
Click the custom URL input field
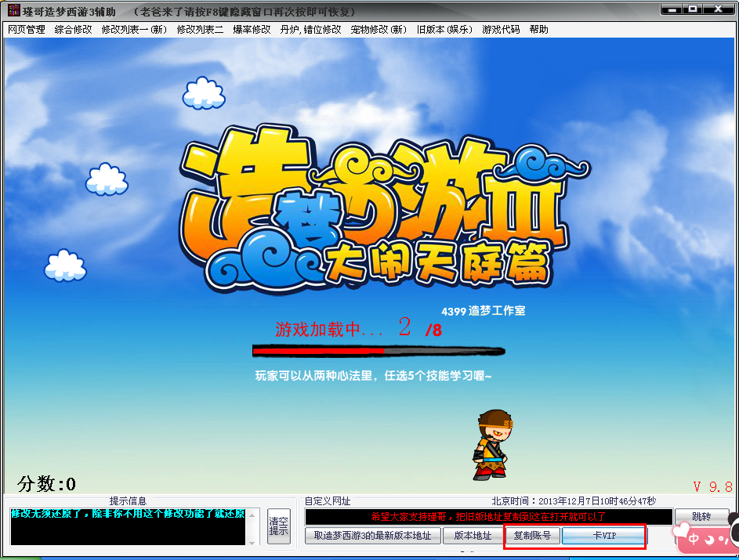pyautogui.click(x=488, y=517)
